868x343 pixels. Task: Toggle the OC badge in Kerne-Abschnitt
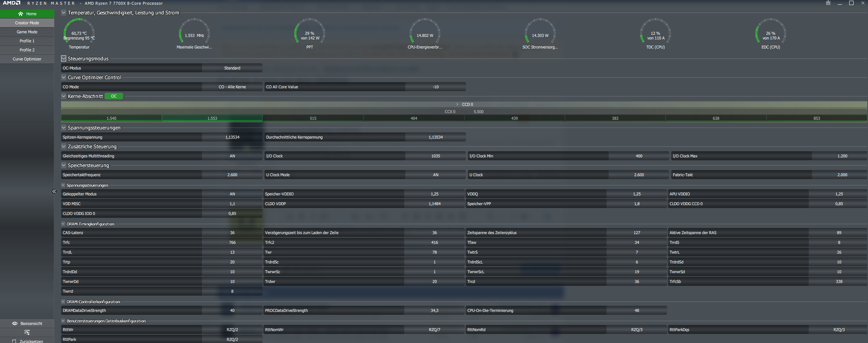point(114,96)
